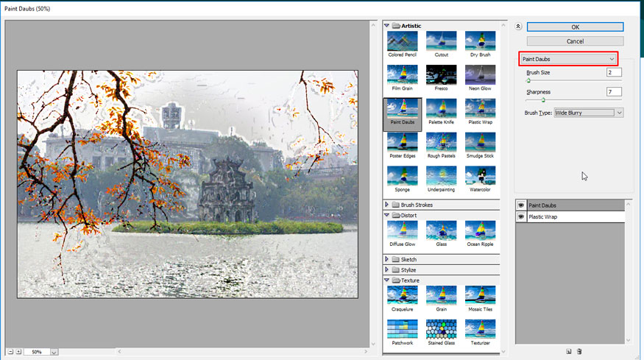
Task: Click the new effect layer icon
Action: [x=568, y=351]
